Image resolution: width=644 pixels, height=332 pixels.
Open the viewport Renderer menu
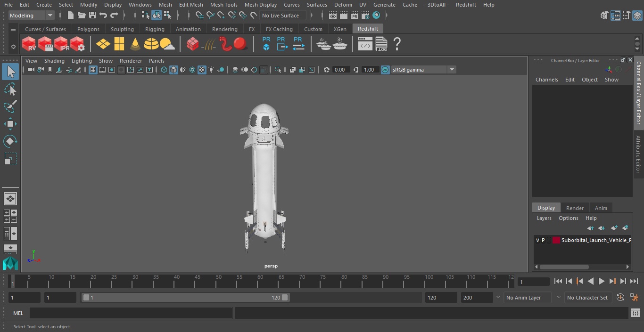point(131,61)
